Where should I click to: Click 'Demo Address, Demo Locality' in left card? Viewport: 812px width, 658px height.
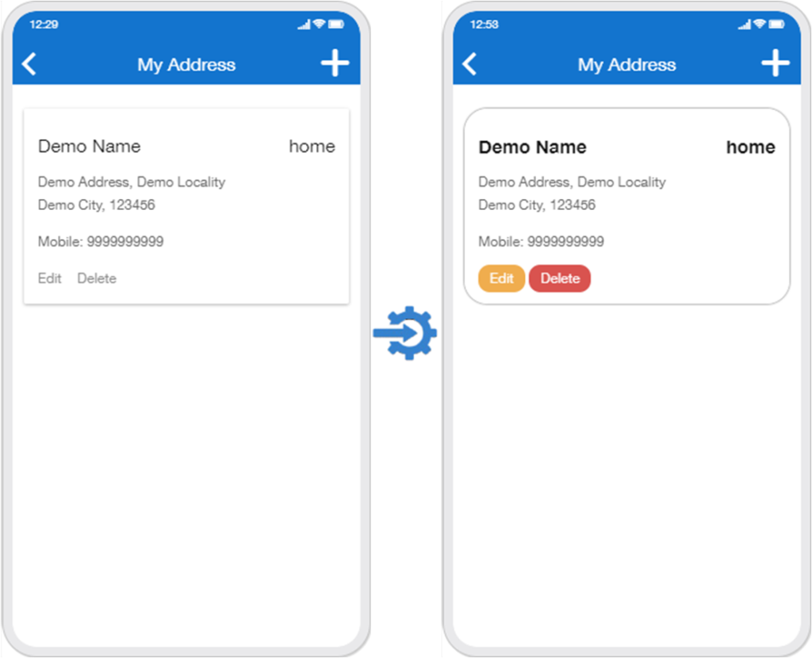pos(132,182)
